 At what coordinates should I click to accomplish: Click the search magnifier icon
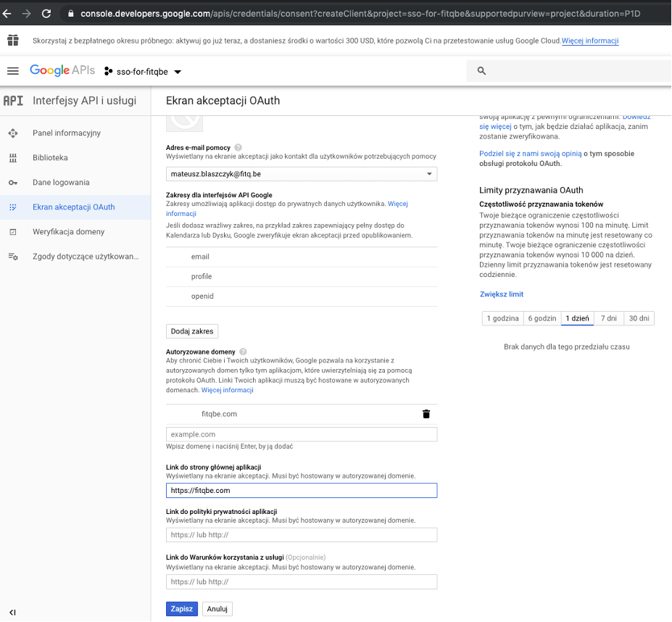pyautogui.click(x=481, y=71)
